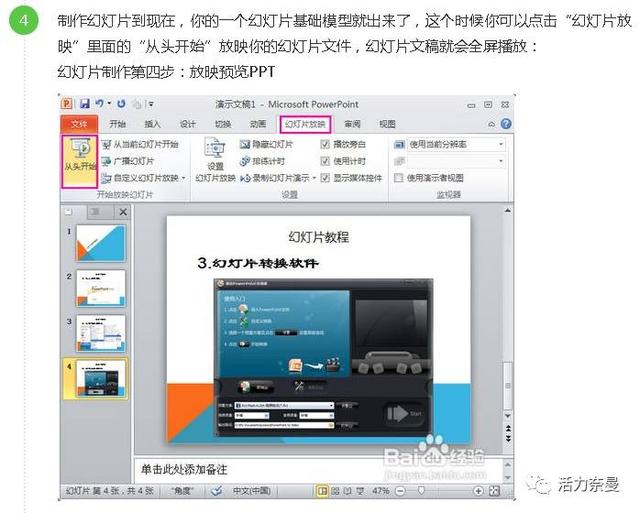Click fit slide to window icon
The image size is (640, 513).
coord(494,491)
